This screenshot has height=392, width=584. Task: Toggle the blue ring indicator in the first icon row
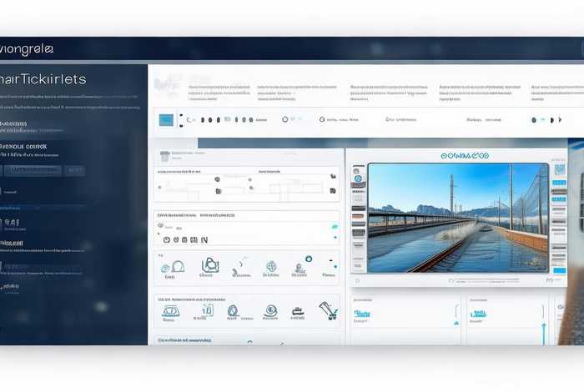309,259
